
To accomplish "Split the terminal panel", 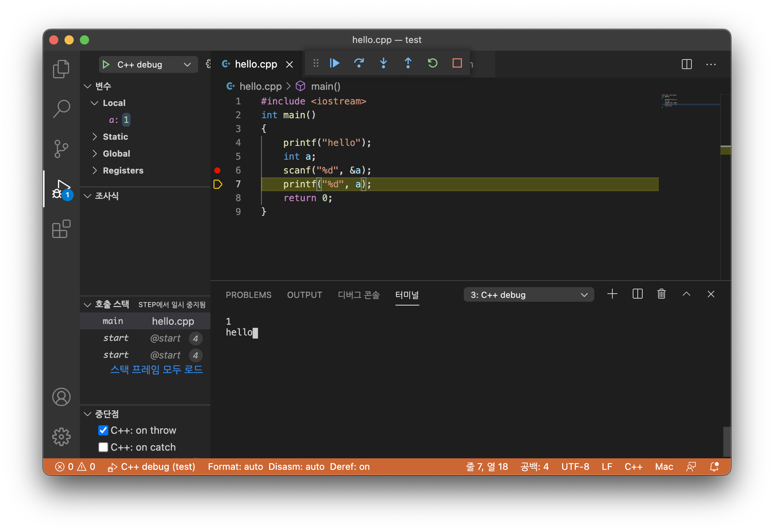I will pyautogui.click(x=638, y=294).
